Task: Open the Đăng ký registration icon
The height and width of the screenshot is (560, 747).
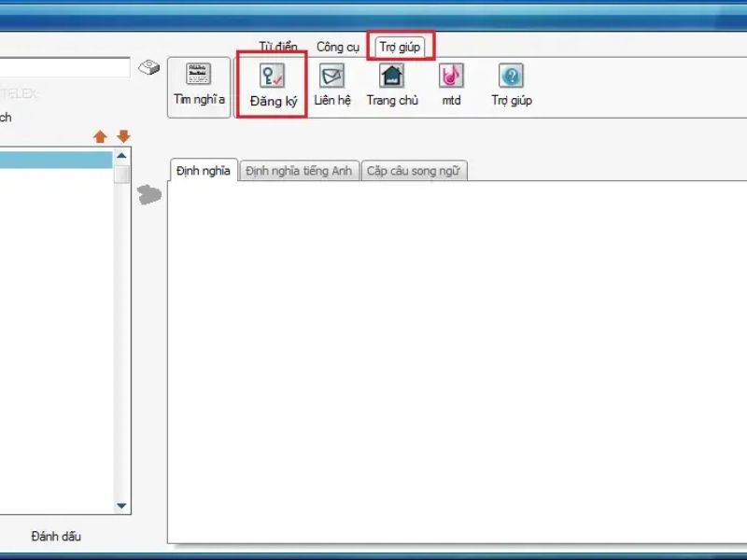Action: tap(273, 77)
